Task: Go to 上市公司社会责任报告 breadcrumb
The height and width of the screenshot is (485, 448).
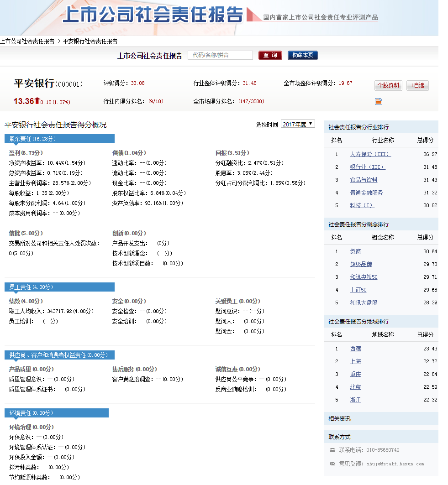Action: tap(27, 41)
